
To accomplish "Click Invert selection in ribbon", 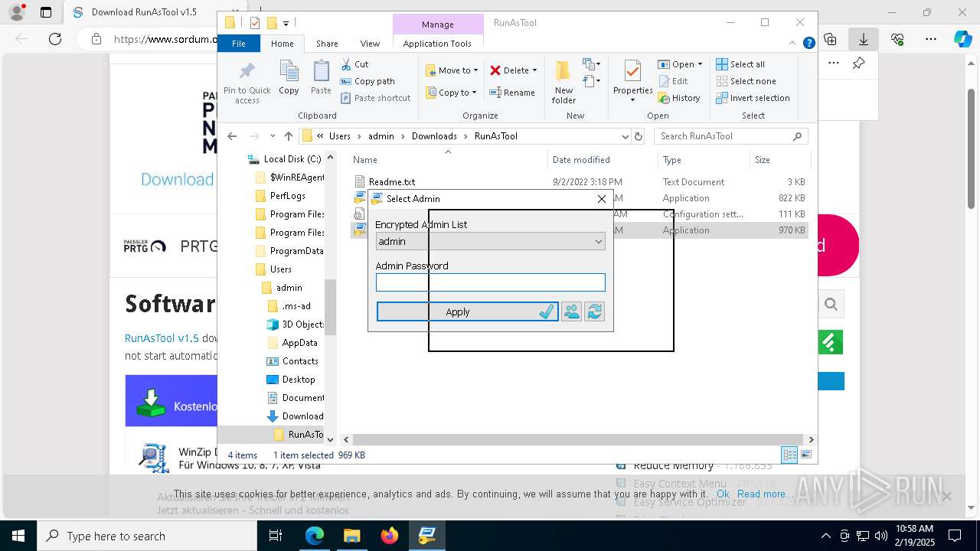I will pyautogui.click(x=753, y=98).
